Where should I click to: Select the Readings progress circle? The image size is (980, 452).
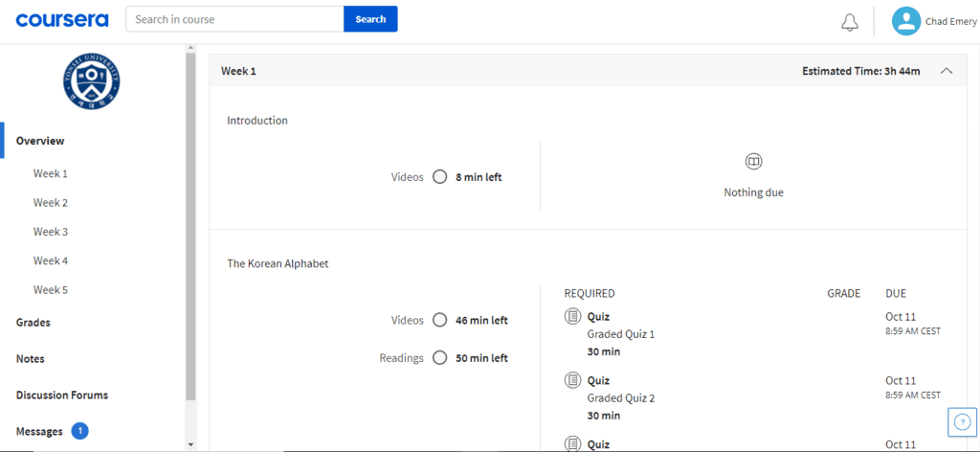[440, 358]
